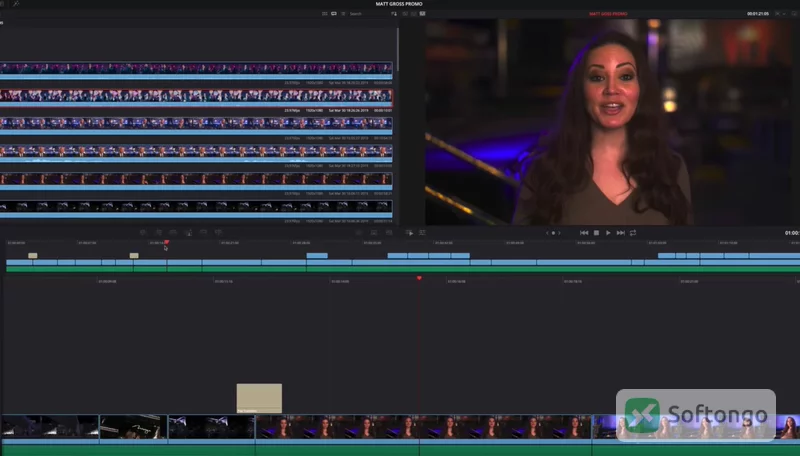
Task: Select the beige title clip on lower timeline
Action: pos(259,398)
